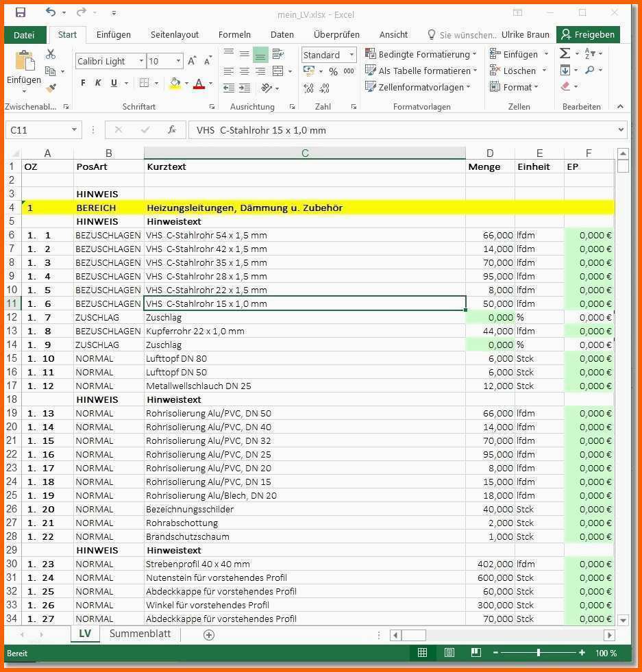Open the Standard number format dropdown

351,55
